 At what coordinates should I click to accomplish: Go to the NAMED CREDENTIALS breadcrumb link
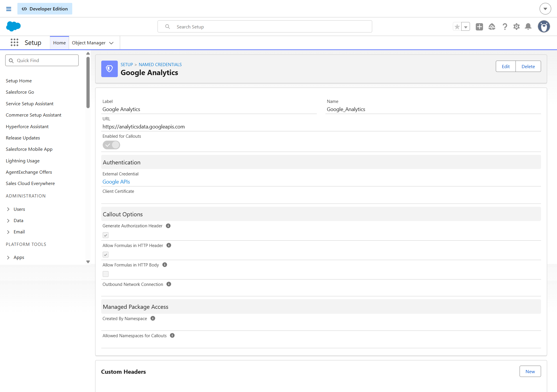coord(160,65)
